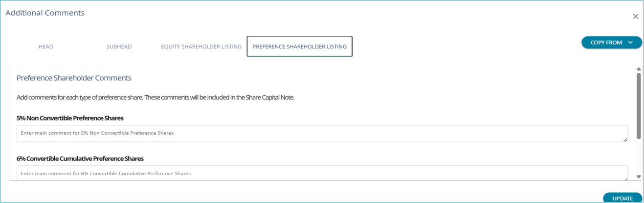Click the 6% Convertible Cumulative Preference Shares label

point(80,159)
